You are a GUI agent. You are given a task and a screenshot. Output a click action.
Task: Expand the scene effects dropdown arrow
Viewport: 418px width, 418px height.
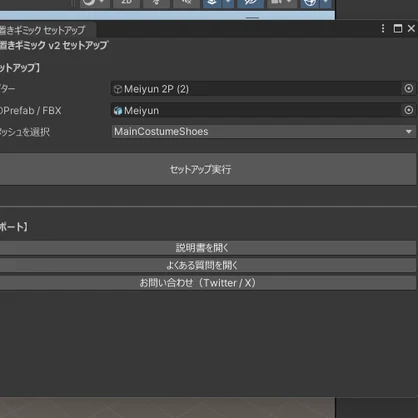point(228,3)
